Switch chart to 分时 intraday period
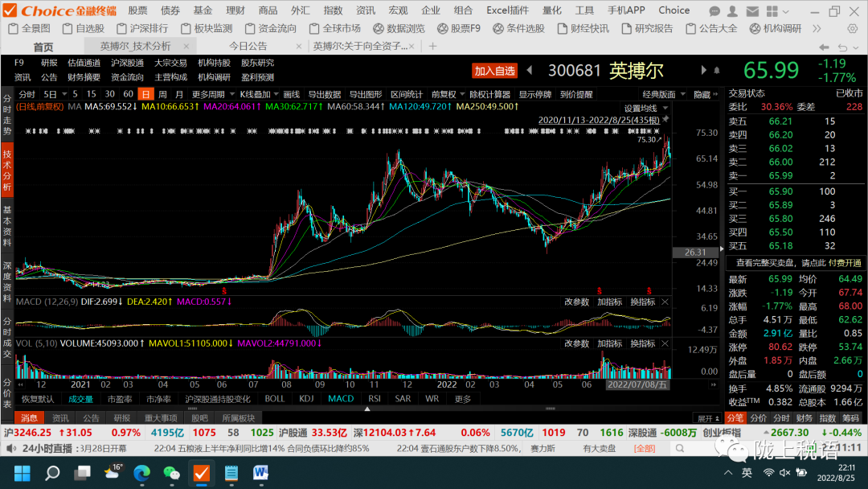868x489 pixels. point(27,94)
